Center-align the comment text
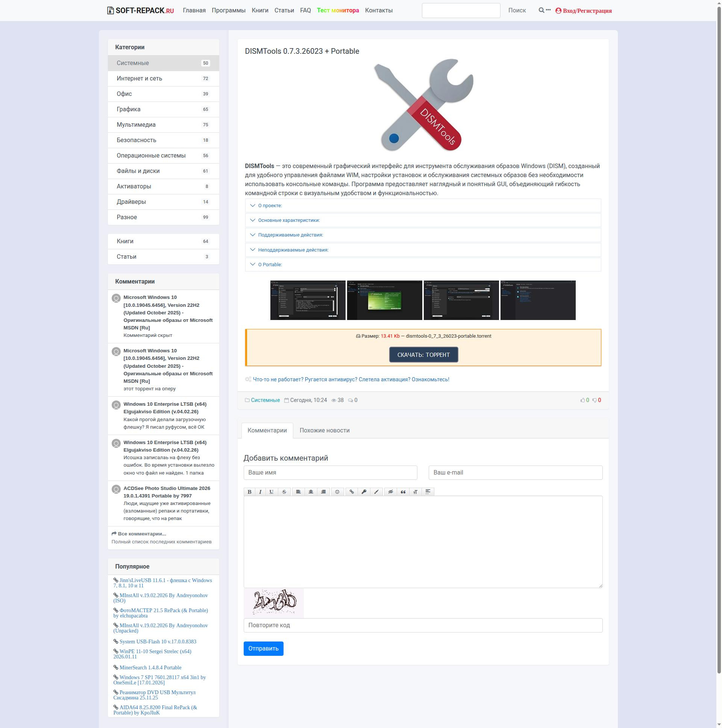 (311, 492)
